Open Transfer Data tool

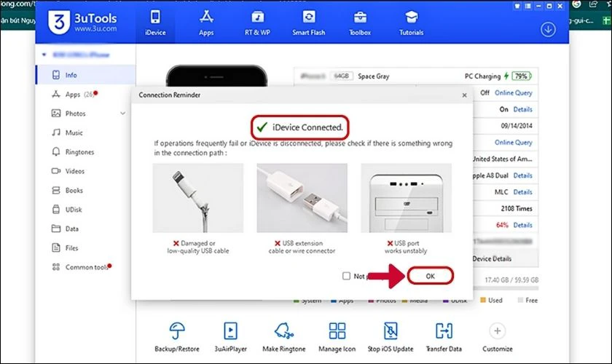pos(444,337)
